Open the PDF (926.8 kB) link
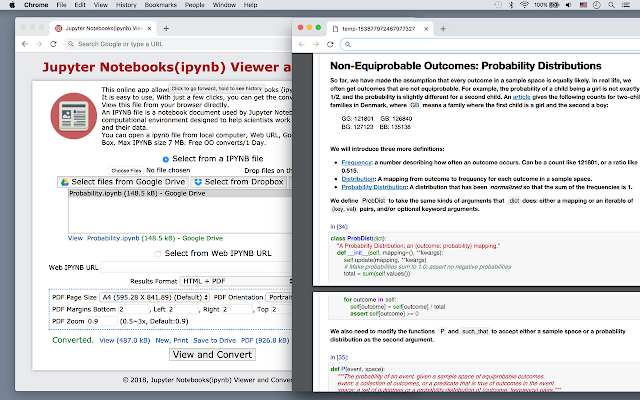Image resolution: width=640 pixels, height=400 pixels. coord(265,340)
